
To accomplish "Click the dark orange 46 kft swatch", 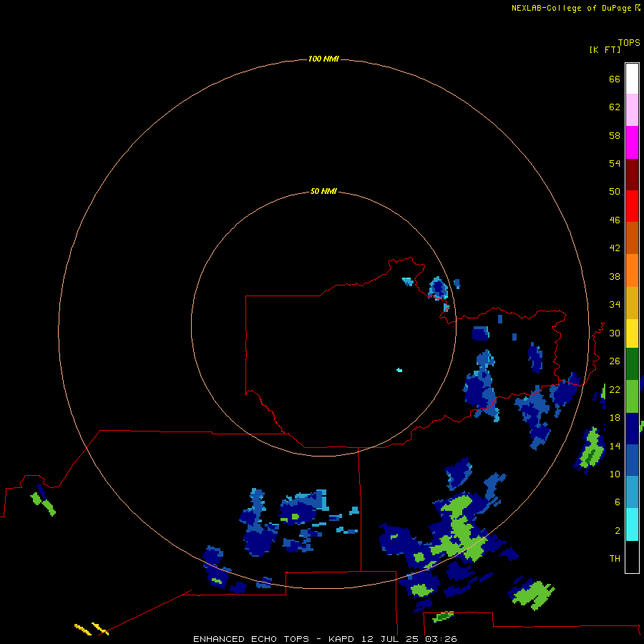I will [632, 238].
